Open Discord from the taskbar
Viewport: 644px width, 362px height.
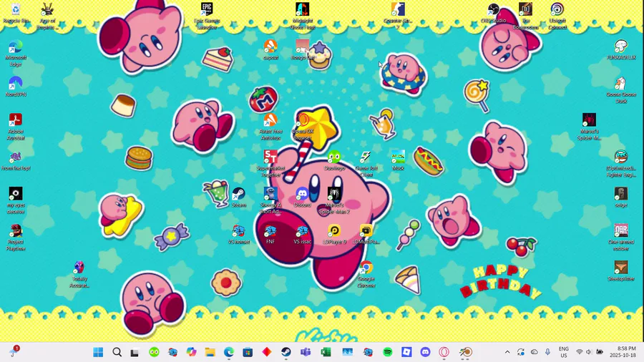[425, 352]
